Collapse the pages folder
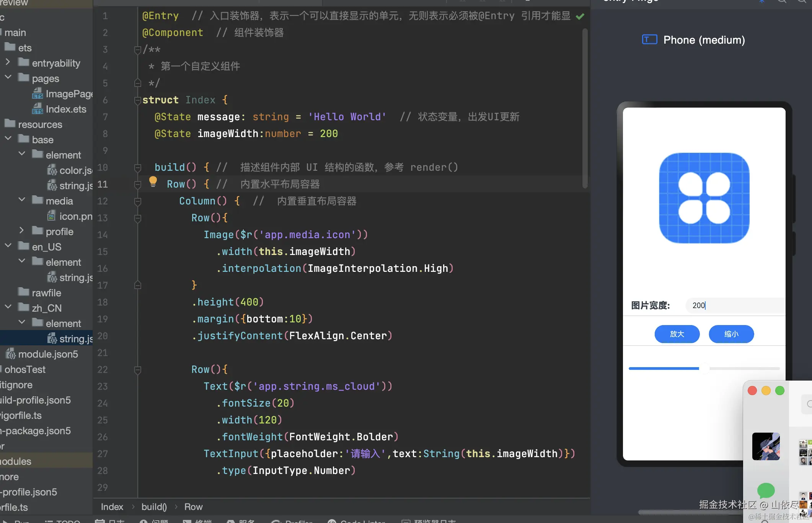 point(8,77)
